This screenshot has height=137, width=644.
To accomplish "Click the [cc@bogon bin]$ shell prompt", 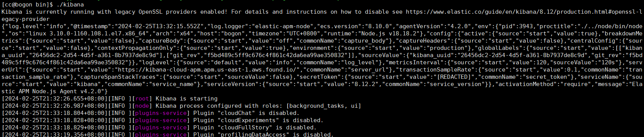I will [x=27, y=5].
